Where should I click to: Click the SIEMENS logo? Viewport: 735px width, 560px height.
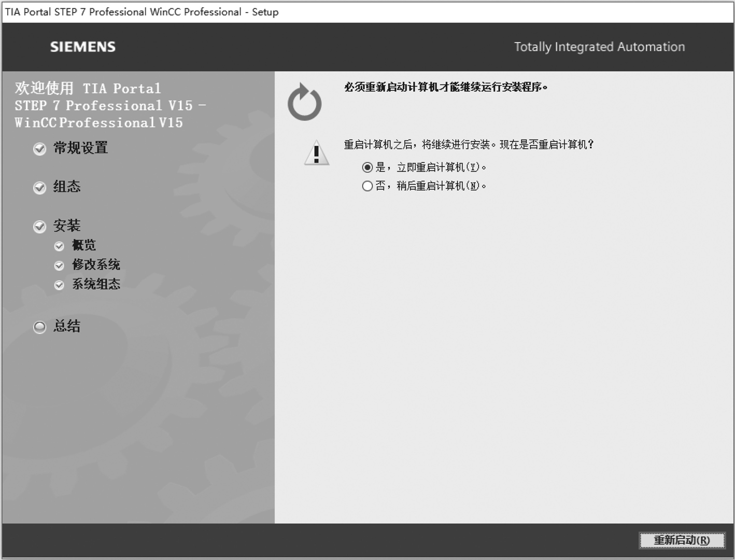[83, 47]
